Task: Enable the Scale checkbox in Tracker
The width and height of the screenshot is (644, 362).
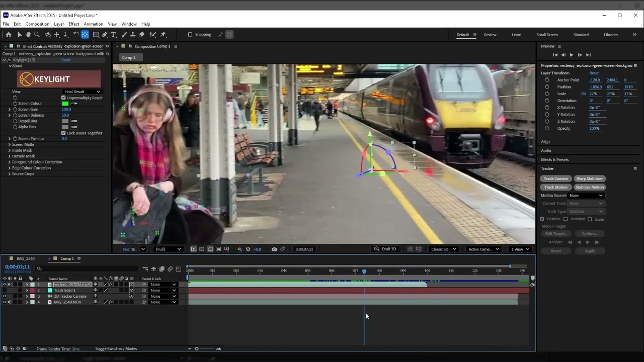Action: [590, 219]
